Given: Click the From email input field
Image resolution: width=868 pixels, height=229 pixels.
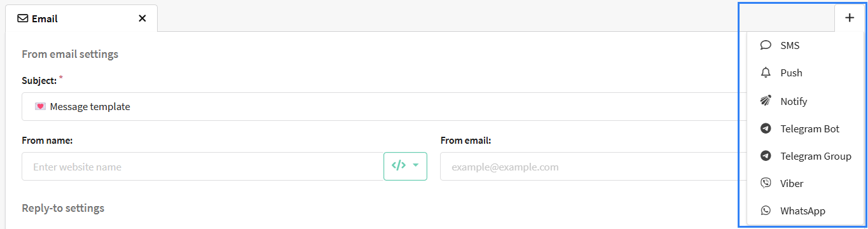Looking at the screenshot, I should coord(591,166).
